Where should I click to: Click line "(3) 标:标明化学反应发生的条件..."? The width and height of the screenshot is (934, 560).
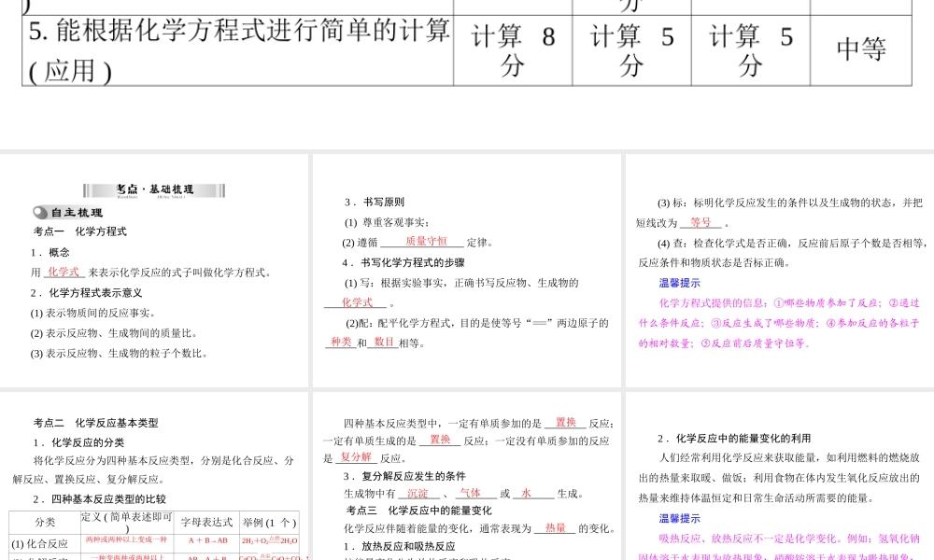tap(790, 203)
